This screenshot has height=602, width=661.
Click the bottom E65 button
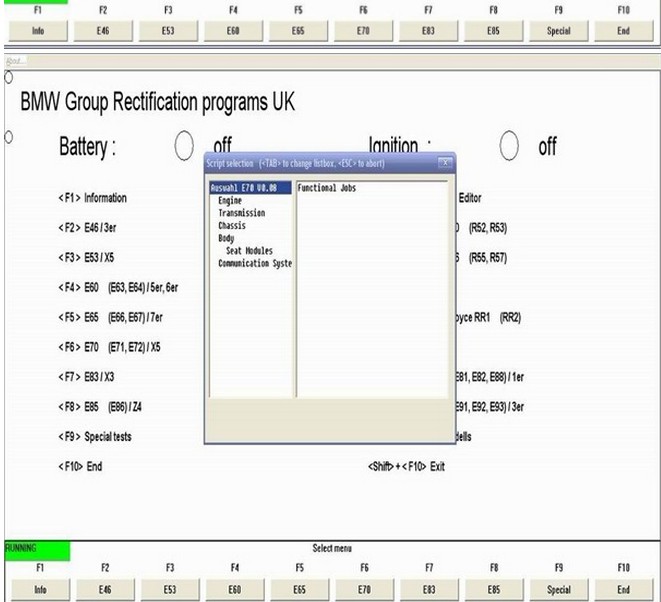click(x=300, y=589)
